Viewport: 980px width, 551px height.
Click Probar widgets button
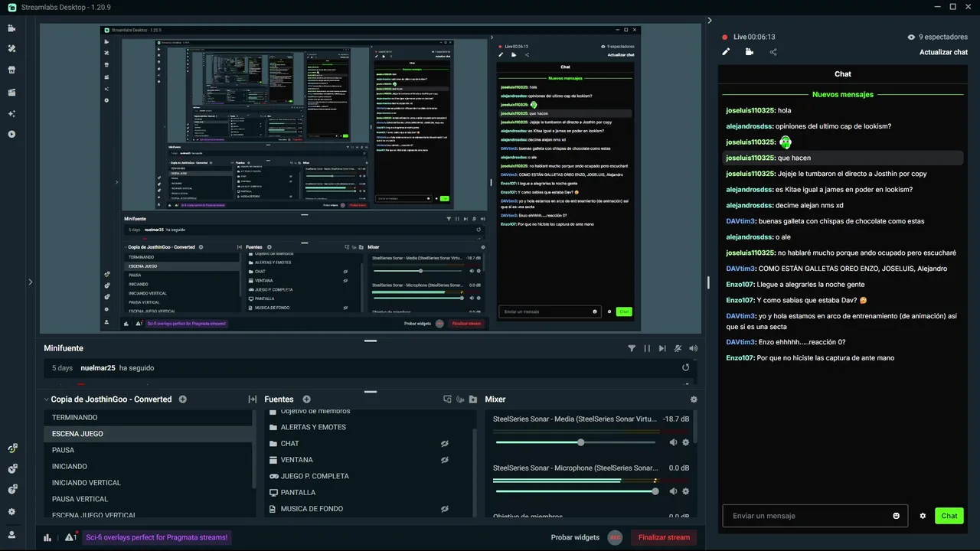click(575, 537)
